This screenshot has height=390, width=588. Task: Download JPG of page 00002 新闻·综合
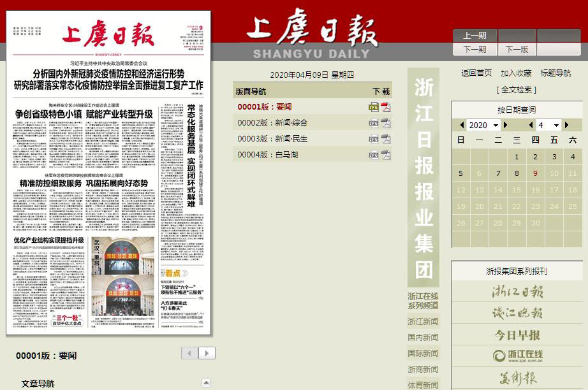[x=374, y=123]
